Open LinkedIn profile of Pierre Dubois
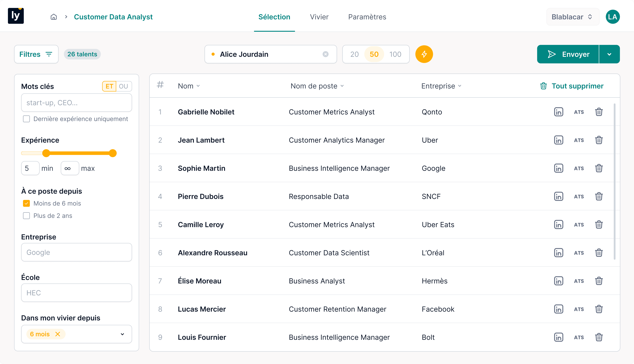Viewport: 634px width, 364px height. pos(558,196)
